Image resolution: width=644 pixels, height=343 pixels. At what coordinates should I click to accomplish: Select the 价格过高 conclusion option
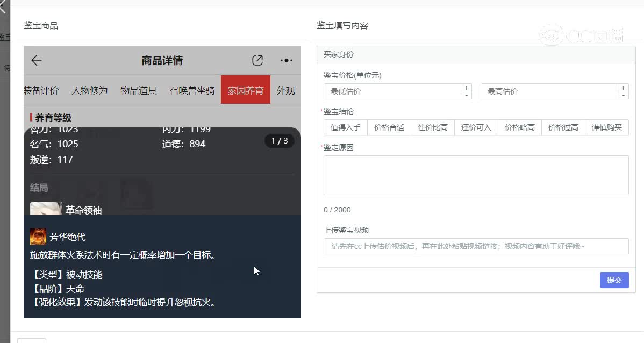click(563, 127)
